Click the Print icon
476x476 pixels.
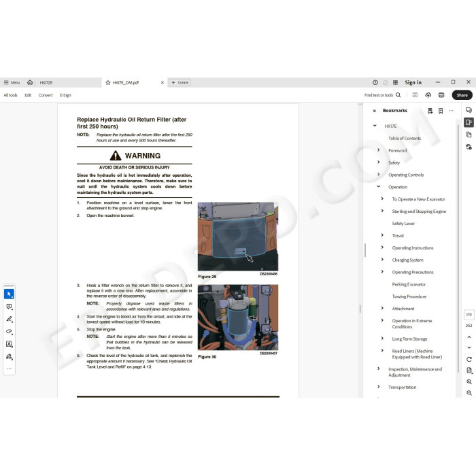441,95
